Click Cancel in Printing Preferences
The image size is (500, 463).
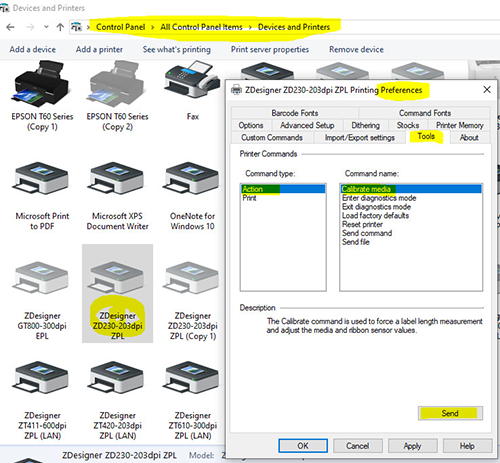click(358, 446)
